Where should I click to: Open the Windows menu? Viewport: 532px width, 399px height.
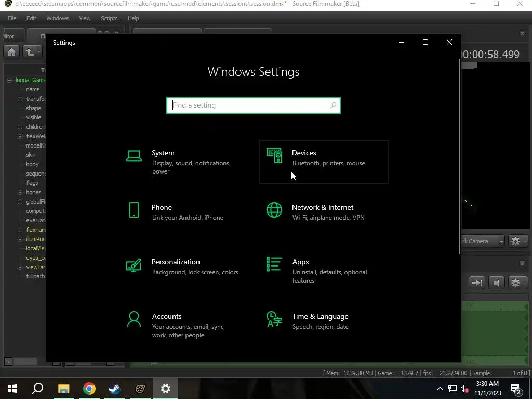tap(57, 18)
